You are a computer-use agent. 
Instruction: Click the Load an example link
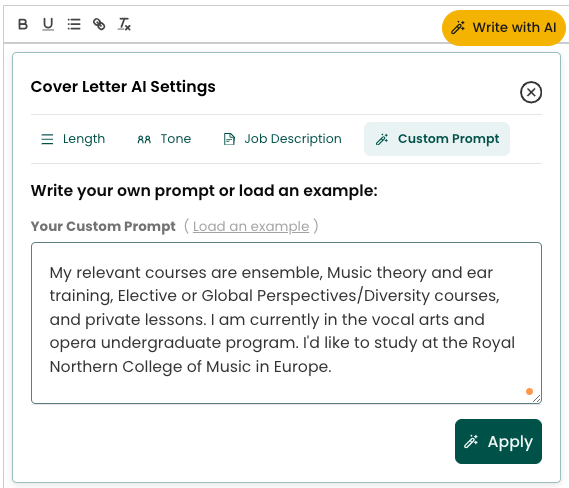(x=251, y=226)
